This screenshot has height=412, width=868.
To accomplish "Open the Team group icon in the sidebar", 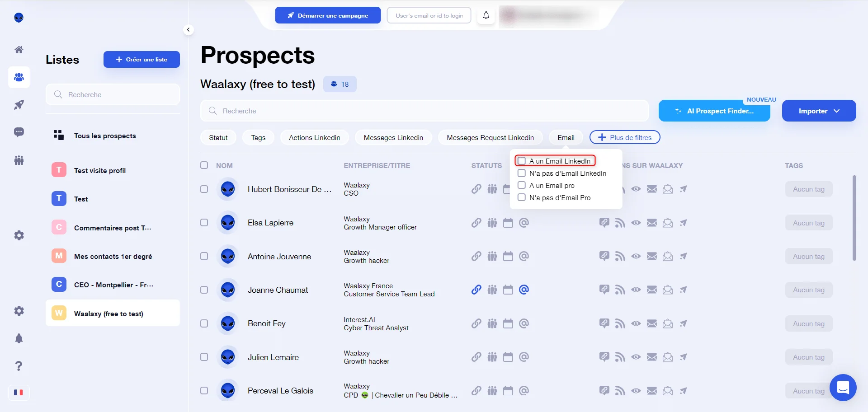I will 19,160.
